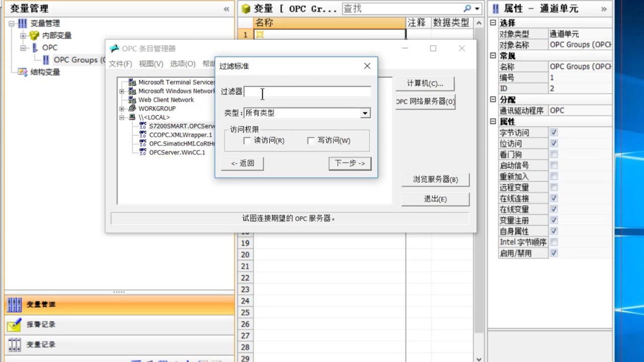Open the 所有类型 type dropdown
The height and width of the screenshot is (362, 644).
[x=365, y=113]
